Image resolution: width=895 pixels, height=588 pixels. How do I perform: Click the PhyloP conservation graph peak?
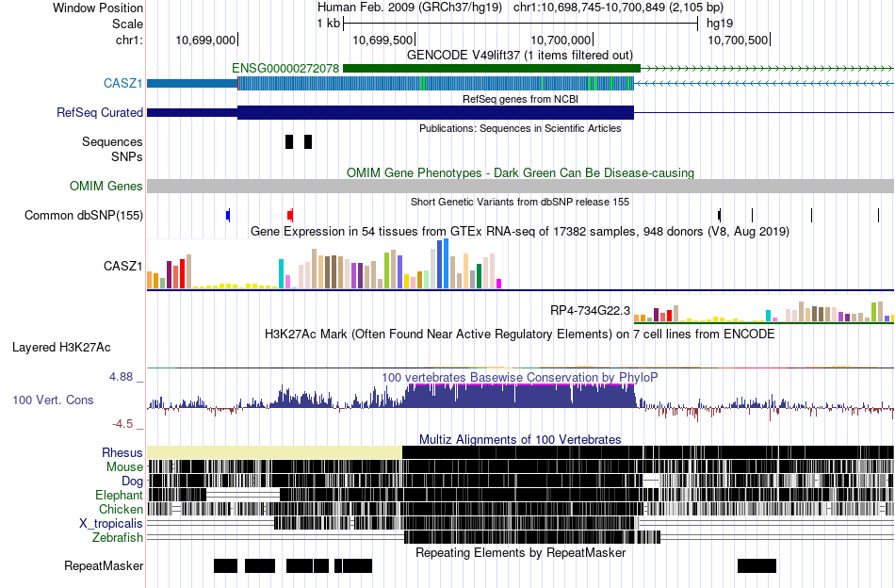click(x=520, y=395)
